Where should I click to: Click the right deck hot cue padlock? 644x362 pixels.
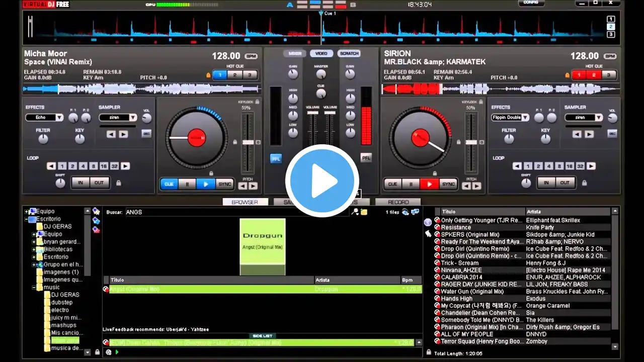567,75
